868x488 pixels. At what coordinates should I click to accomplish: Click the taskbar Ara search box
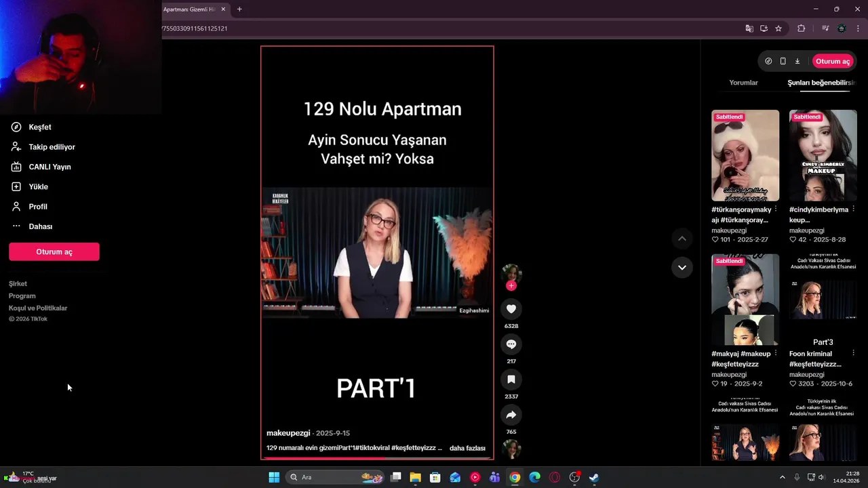[x=336, y=477]
